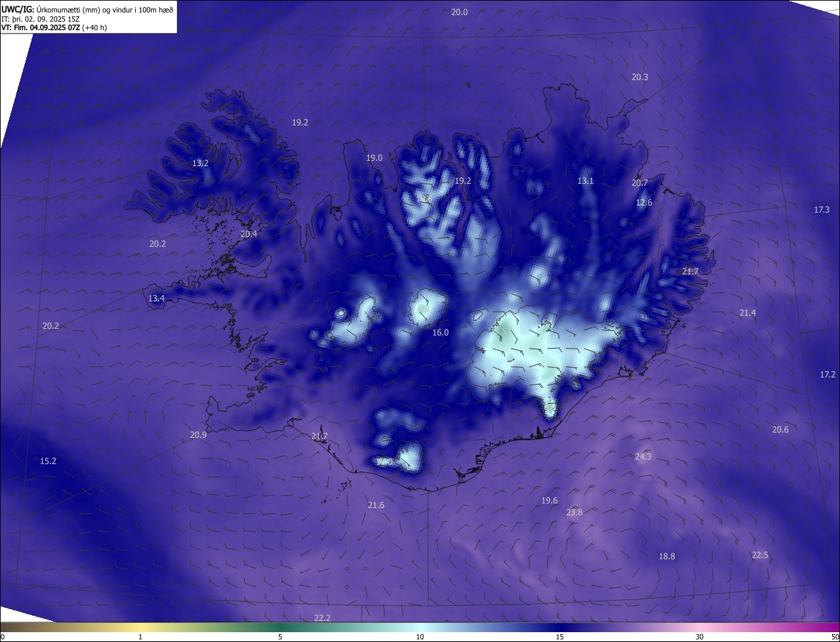The image size is (840, 642).
Task: Click the color scale tick labeled 1
Action: point(140,637)
